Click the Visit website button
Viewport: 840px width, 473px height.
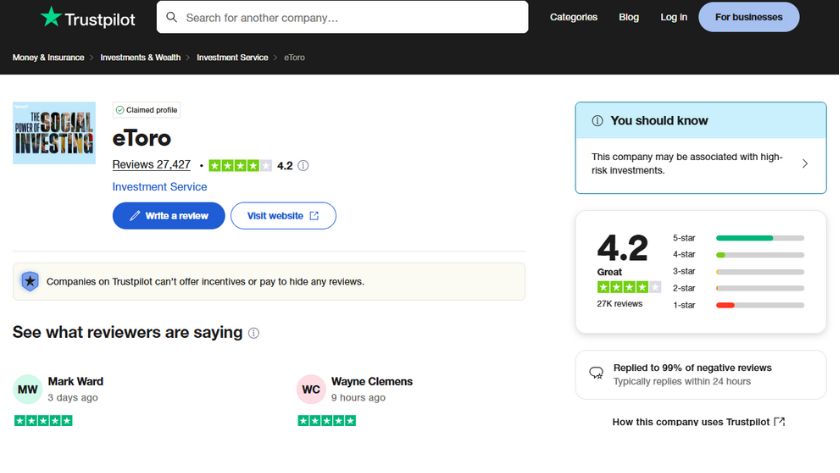click(283, 216)
